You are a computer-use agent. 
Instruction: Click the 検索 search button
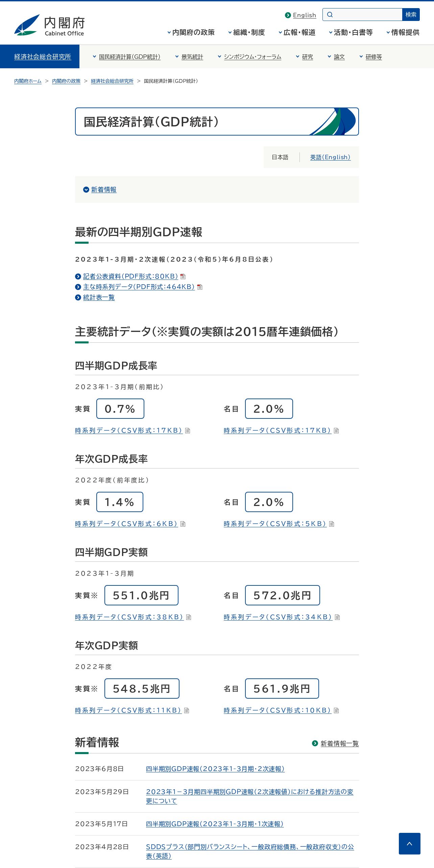(x=411, y=15)
